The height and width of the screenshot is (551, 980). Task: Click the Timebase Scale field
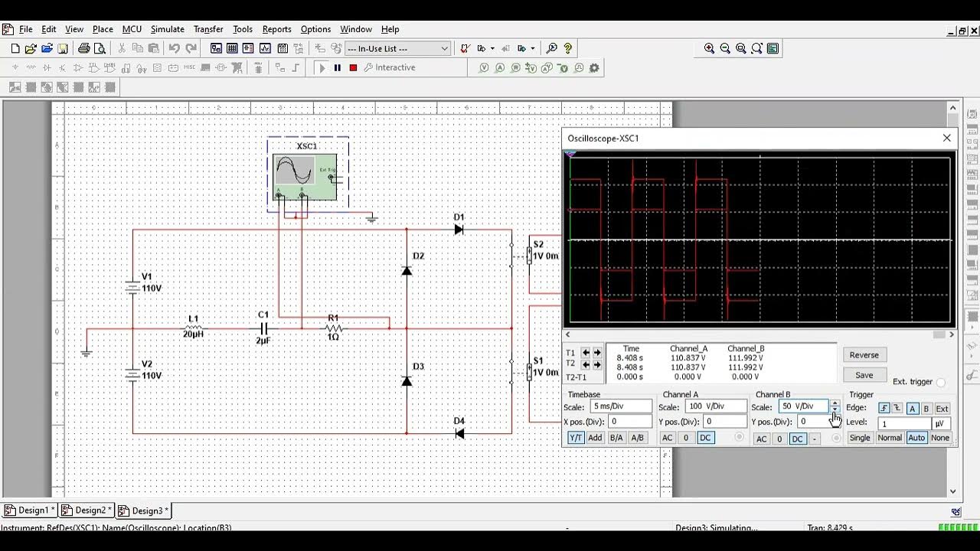[621, 406]
